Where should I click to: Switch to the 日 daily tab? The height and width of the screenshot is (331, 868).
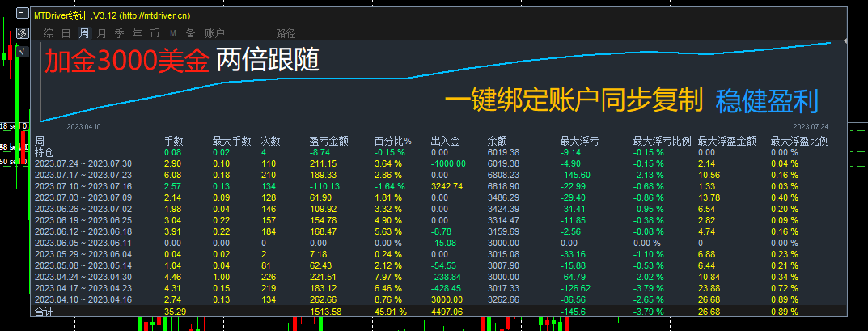pyautogui.click(x=66, y=34)
